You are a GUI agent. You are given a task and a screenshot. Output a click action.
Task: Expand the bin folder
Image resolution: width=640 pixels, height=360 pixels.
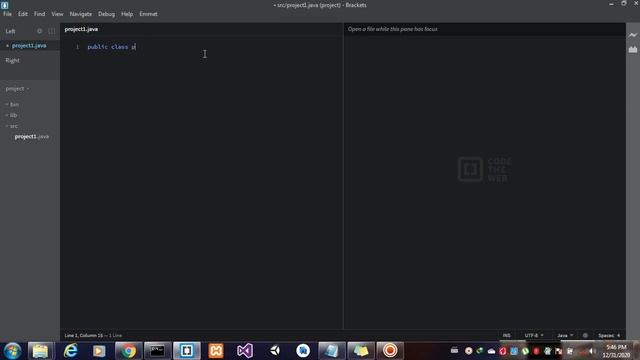(12, 104)
